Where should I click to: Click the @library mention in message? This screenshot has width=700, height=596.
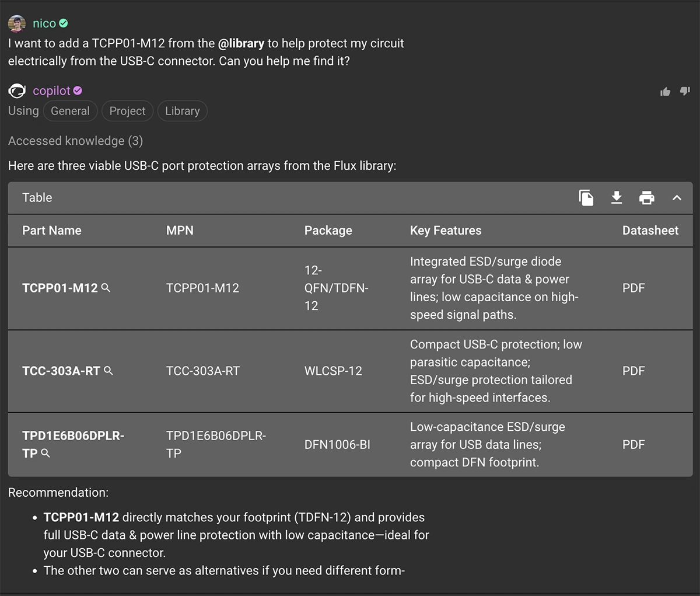click(241, 43)
